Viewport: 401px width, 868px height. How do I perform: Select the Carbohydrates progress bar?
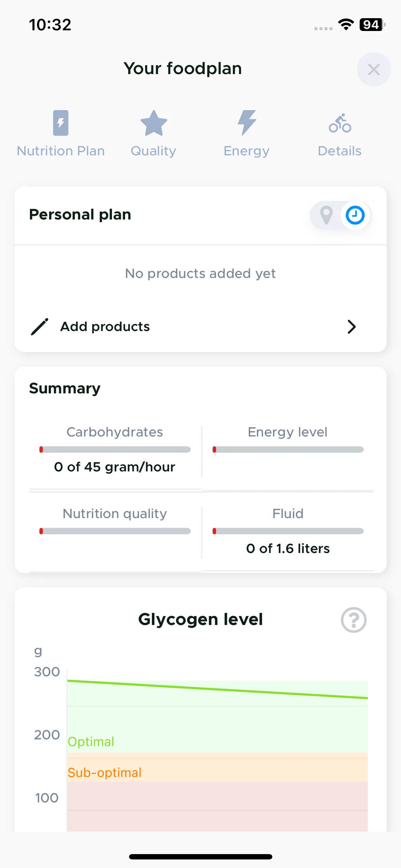pos(115,450)
